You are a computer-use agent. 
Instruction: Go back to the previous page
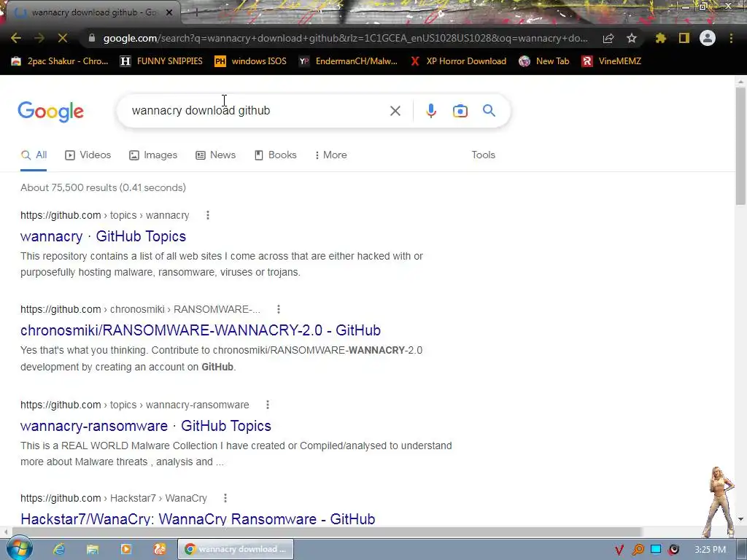click(16, 38)
